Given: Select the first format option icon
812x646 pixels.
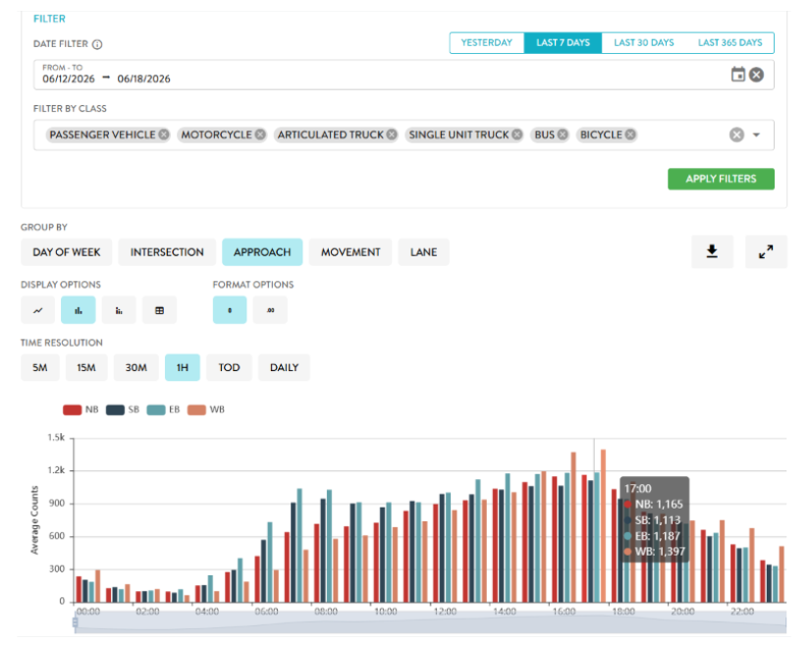Looking at the screenshot, I should pyautogui.click(x=230, y=310).
